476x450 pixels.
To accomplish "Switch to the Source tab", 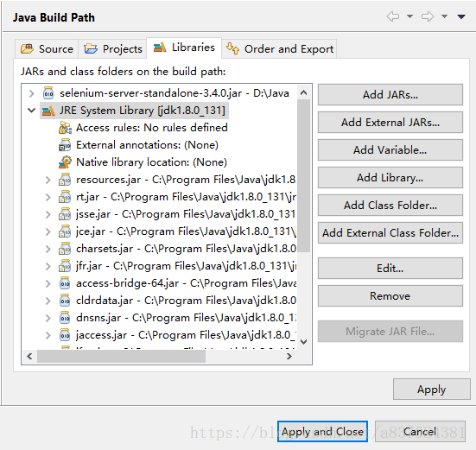I will pos(47,49).
